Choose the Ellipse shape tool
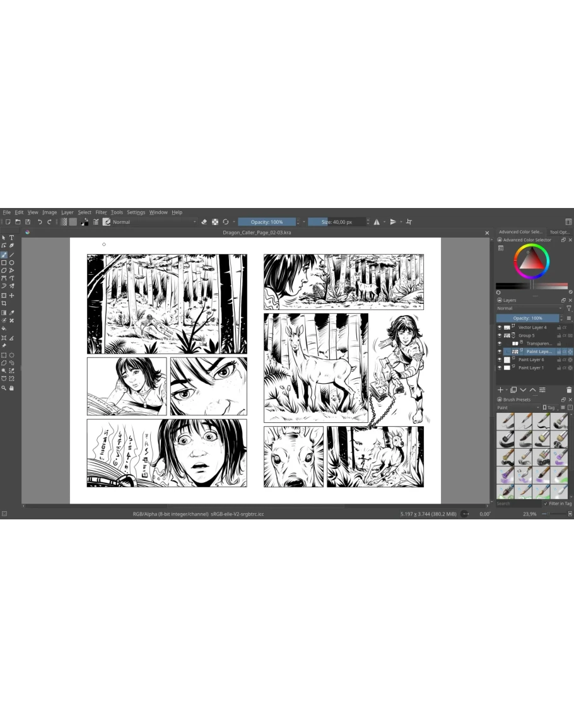Screen dimensions: 574x728 [x=11, y=263]
